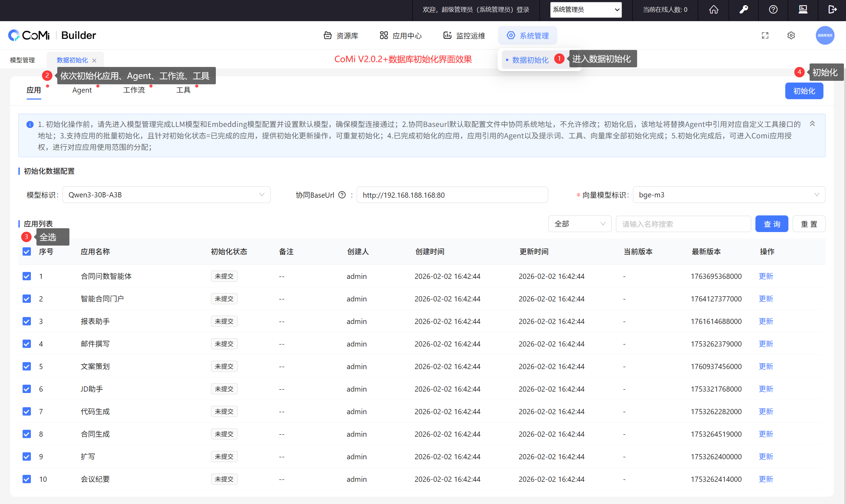Open the settings gear icon

[x=791, y=35]
